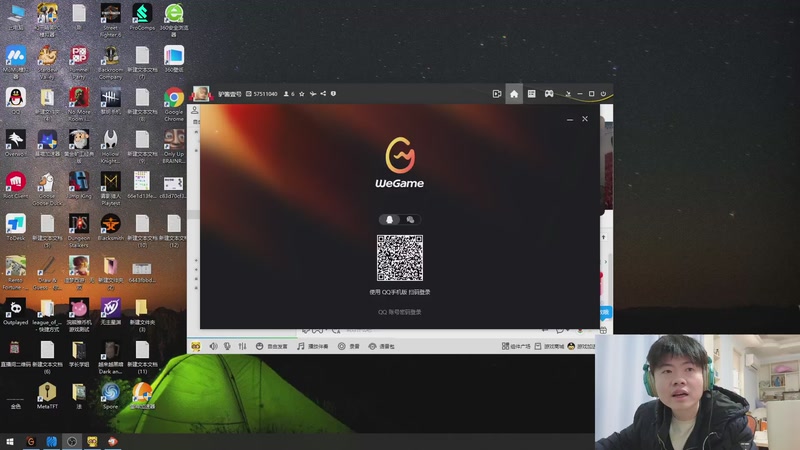Switch to WeChat login in WeGame toggle
Screen dimensions: 800x450
click(410, 219)
